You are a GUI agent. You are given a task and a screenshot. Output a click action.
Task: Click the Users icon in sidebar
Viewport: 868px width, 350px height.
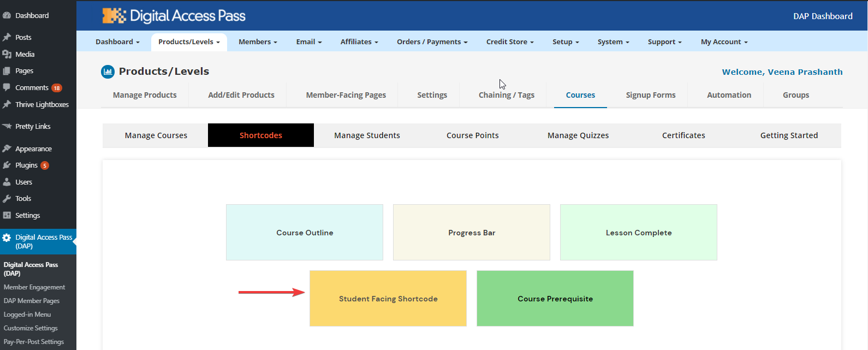coord(7,182)
